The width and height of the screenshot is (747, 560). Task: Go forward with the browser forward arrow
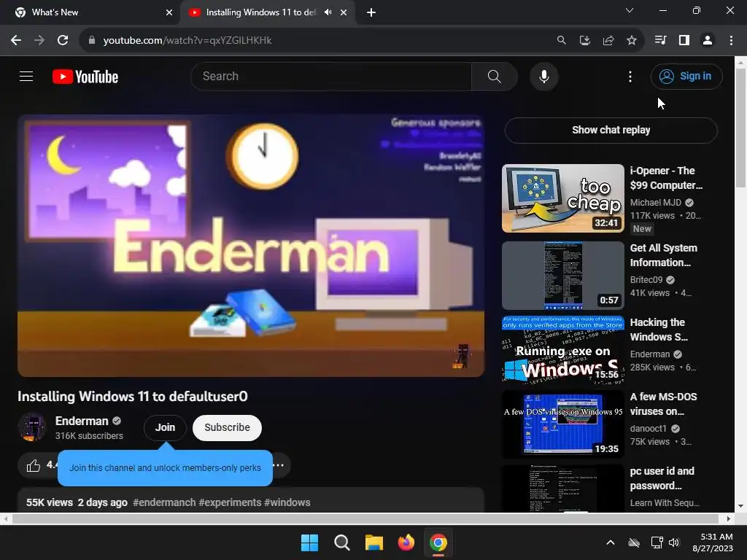pos(39,41)
